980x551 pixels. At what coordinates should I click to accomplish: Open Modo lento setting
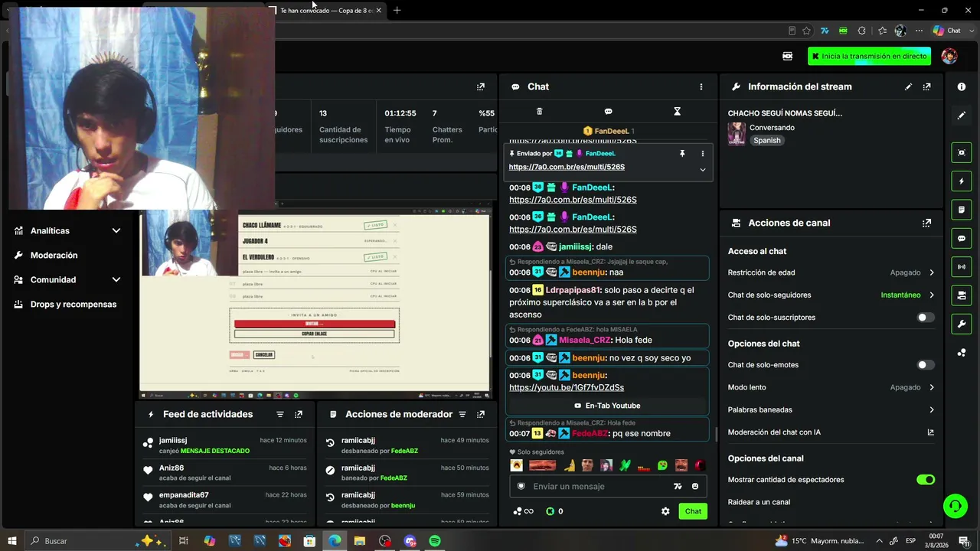pyautogui.click(x=831, y=387)
